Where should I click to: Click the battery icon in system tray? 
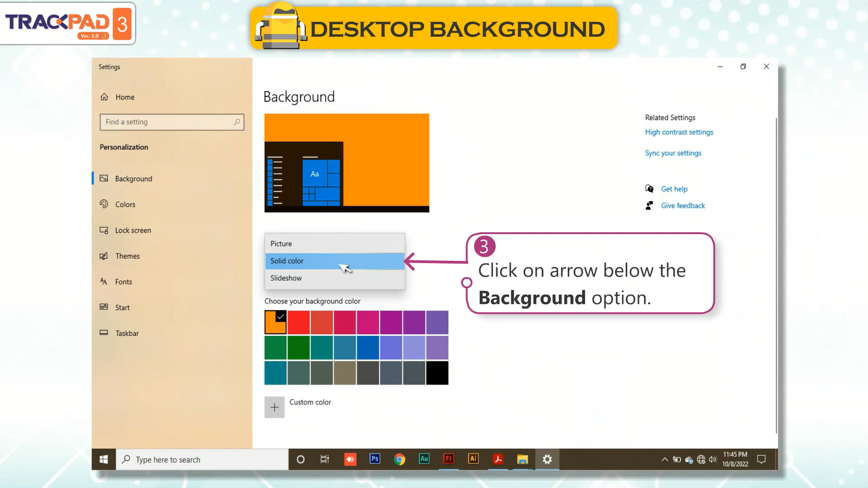click(x=676, y=460)
